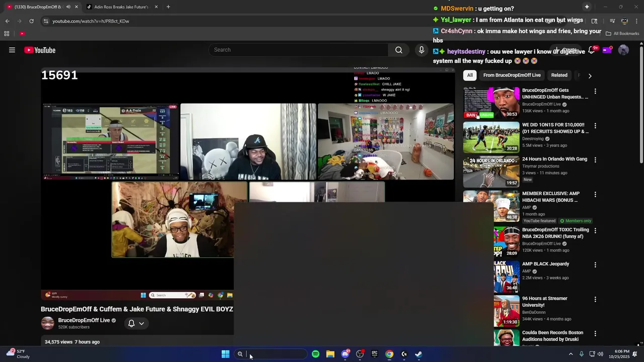This screenshot has width=644, height=362.
Task: Open Chrome media controls icon
Action: (612, 21)
